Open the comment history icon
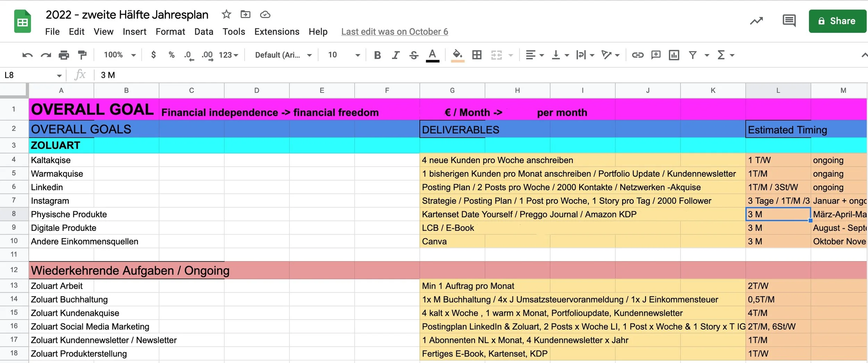868x363 pixels. (789, 21)
